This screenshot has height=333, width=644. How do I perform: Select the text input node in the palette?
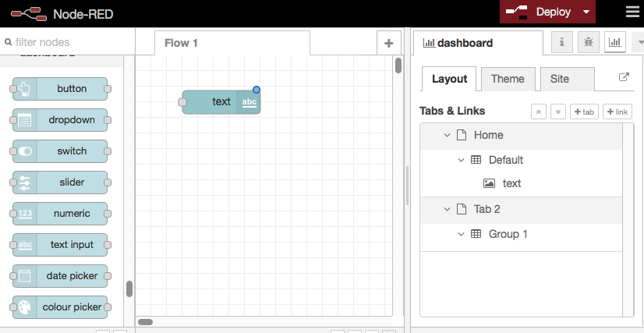coord(60,245)
